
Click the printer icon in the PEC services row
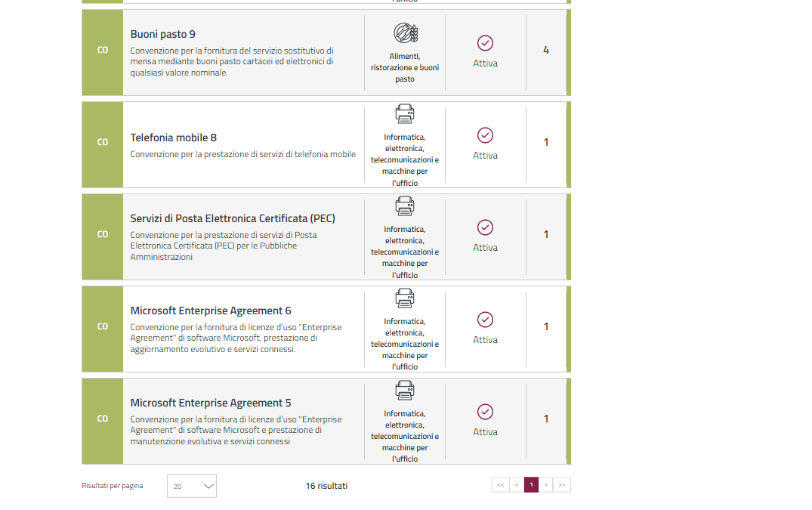pos(405,206)
